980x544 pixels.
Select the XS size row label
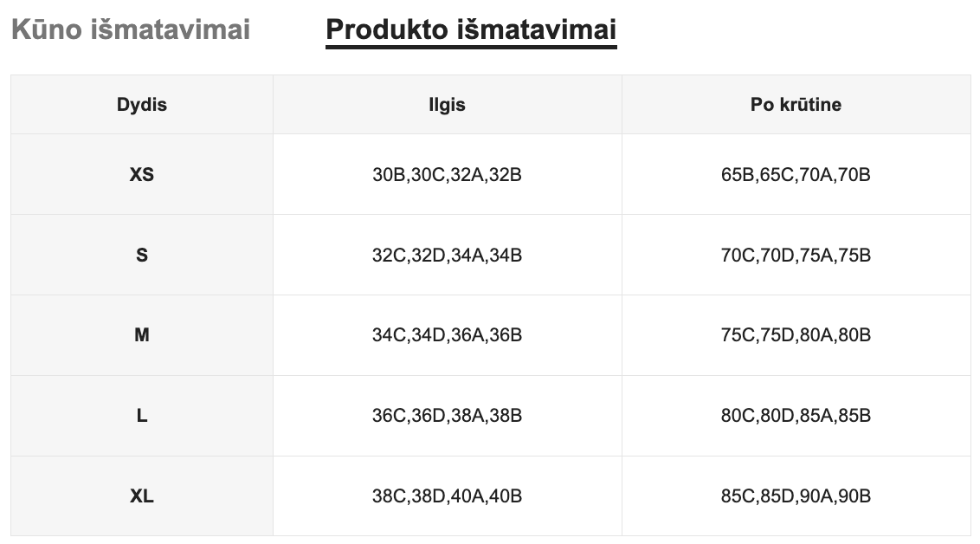tap(142, 175)
